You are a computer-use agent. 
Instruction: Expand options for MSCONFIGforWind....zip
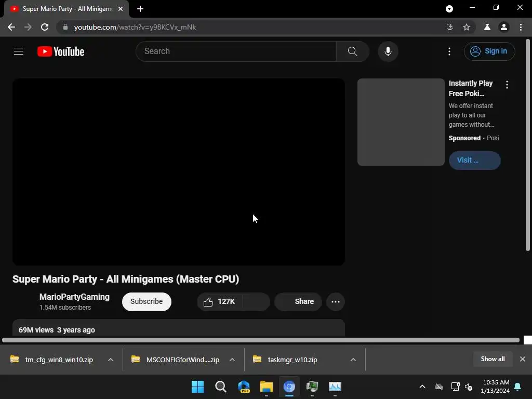click(x=232, y=360)
